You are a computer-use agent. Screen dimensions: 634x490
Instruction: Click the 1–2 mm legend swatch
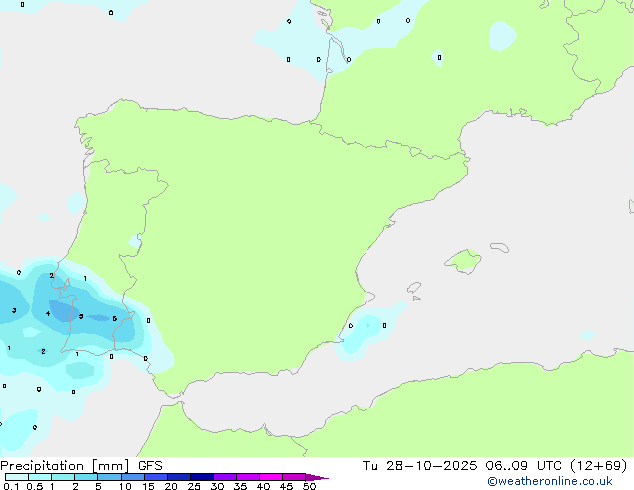tap(63, 477)
